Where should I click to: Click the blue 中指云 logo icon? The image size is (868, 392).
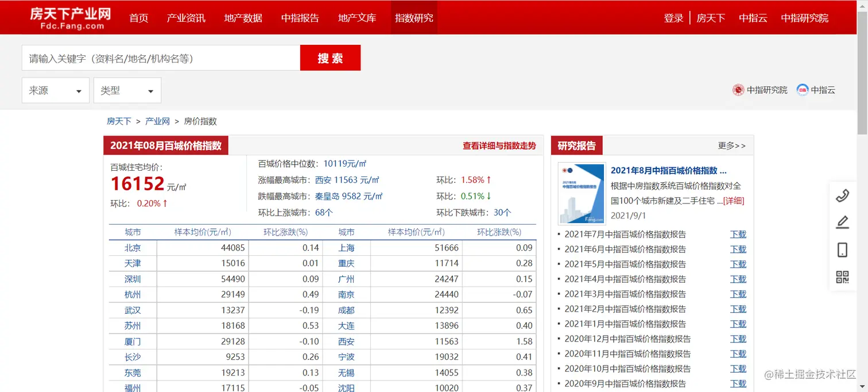(802, 90)
